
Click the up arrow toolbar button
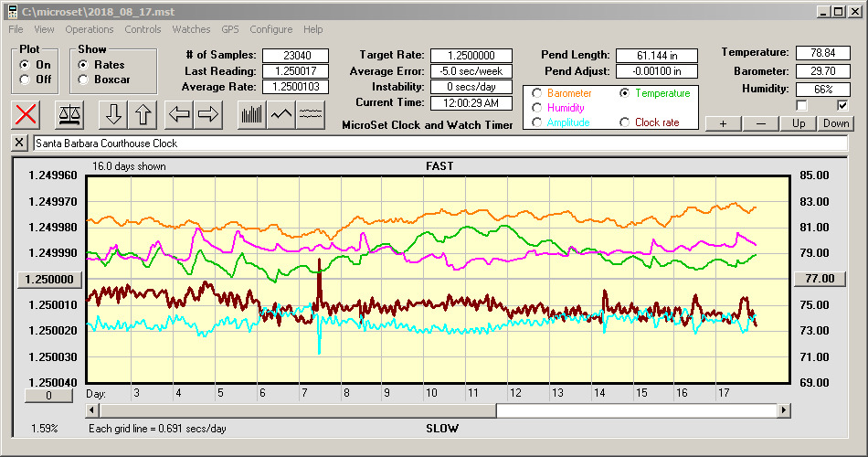point(143,114)
